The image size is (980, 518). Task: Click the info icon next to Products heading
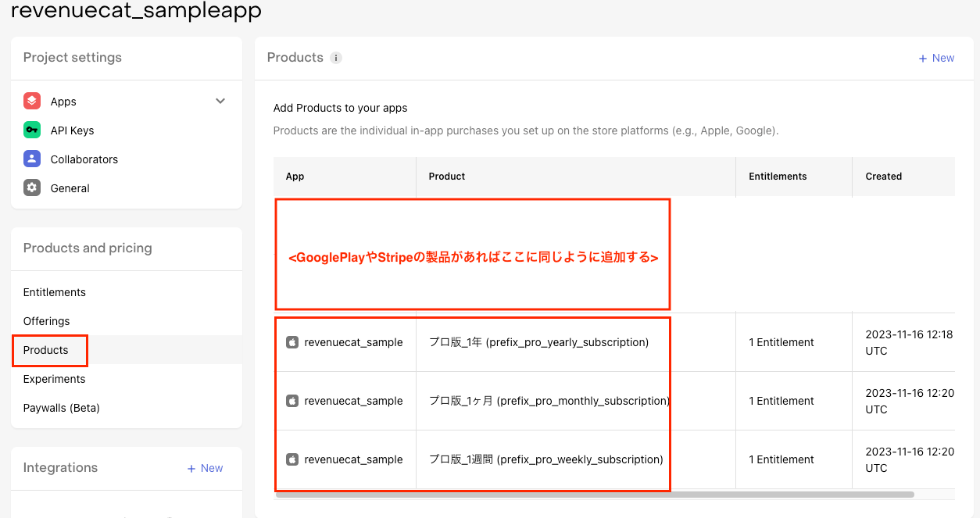[x=336, y=58]
